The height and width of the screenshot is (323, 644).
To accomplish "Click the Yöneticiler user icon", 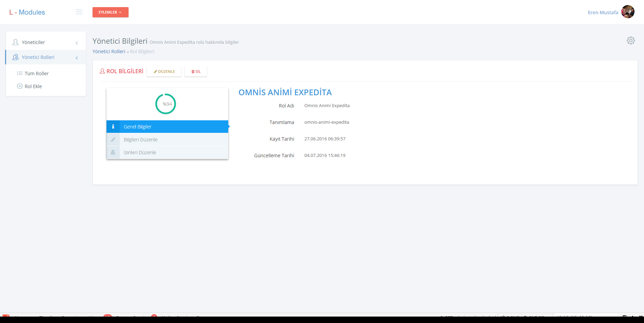I will click(16, 42).
